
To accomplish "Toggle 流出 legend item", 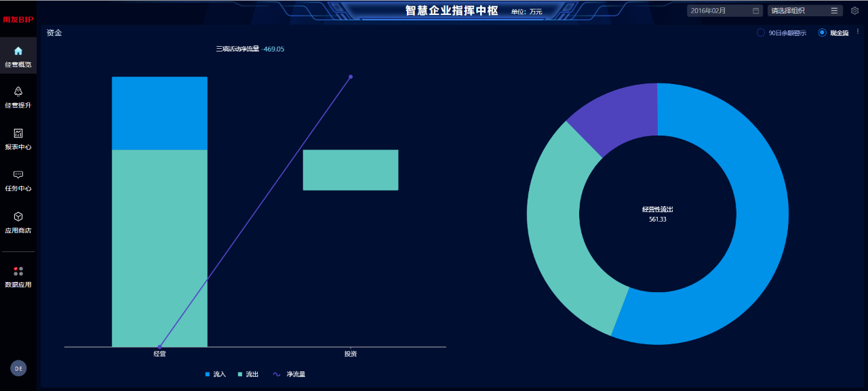I will tap(248, 374).
